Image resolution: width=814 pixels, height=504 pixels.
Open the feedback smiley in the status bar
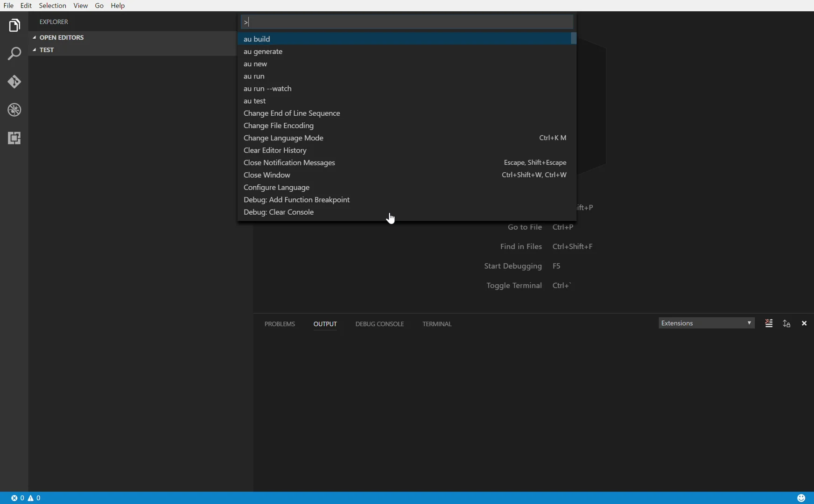click(x=802, y=498)
